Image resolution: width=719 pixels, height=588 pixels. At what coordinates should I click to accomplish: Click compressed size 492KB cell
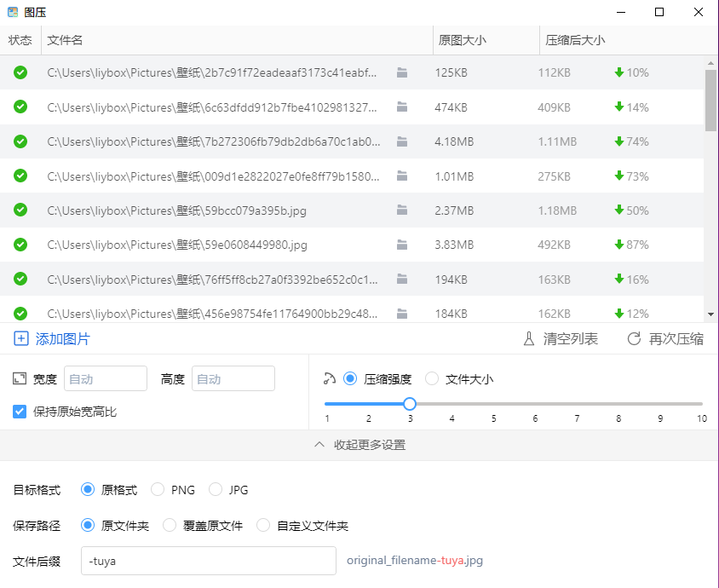pyautogui.click(x=554, y=245)
